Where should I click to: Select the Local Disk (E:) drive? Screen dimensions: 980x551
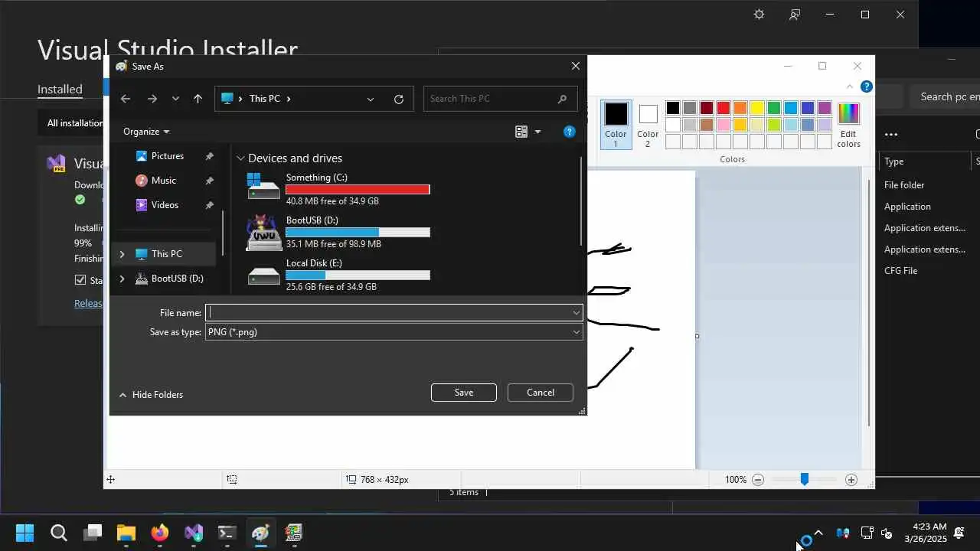click(338, 275)
